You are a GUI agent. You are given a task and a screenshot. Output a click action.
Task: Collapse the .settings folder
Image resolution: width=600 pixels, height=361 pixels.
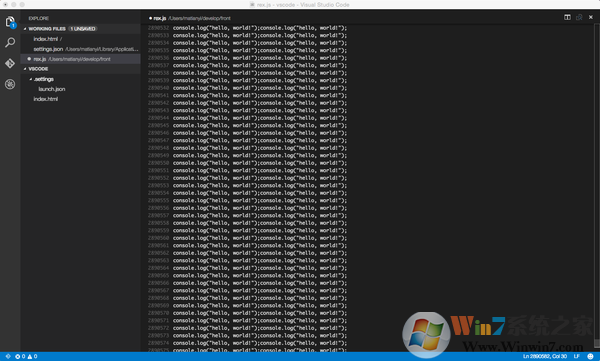(x=31, y=79)
